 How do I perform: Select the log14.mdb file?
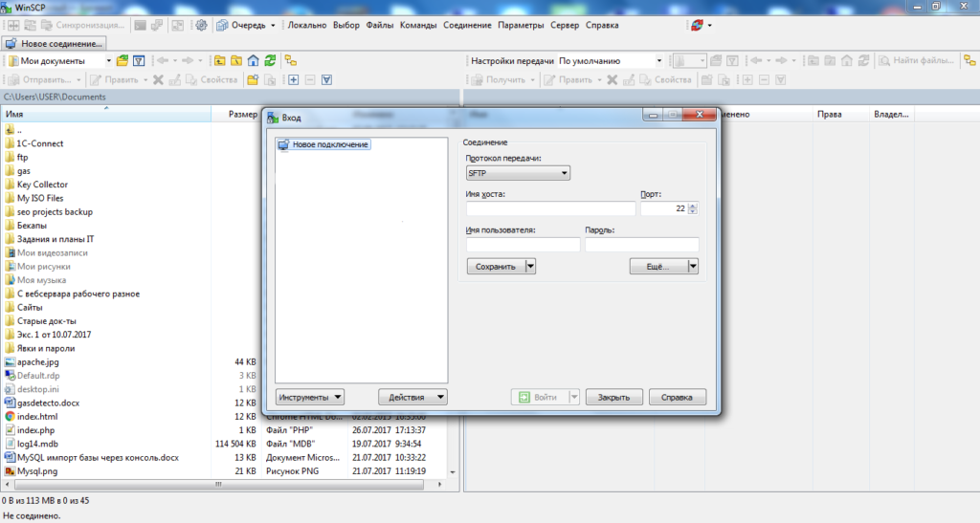(37, 444)
